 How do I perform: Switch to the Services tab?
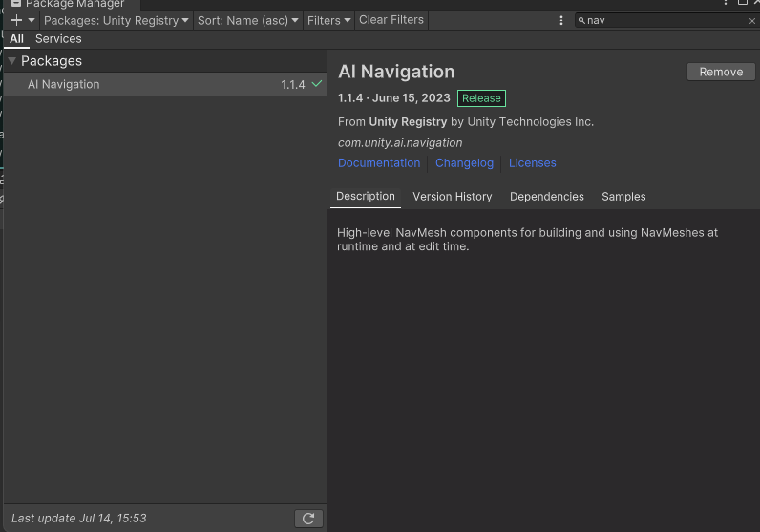pos(58,39)
